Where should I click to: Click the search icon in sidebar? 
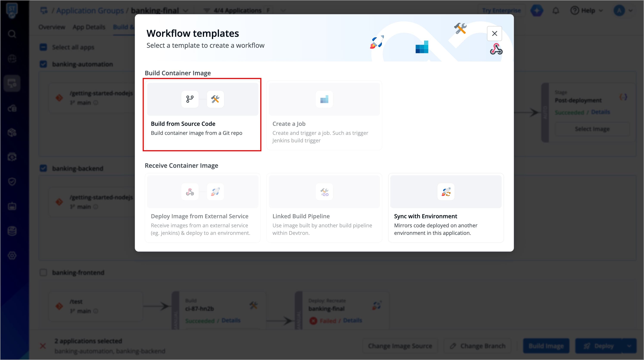coord(12,34)
